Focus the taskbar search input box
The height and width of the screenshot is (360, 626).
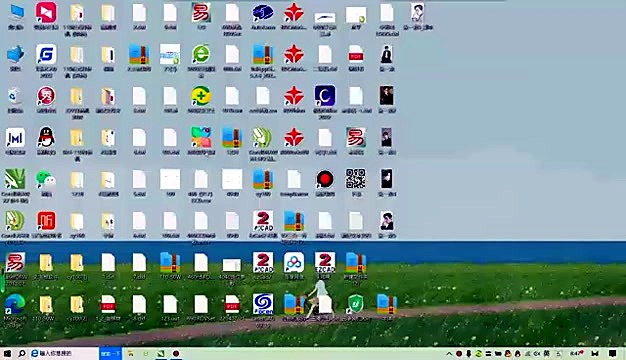(64, 354)
